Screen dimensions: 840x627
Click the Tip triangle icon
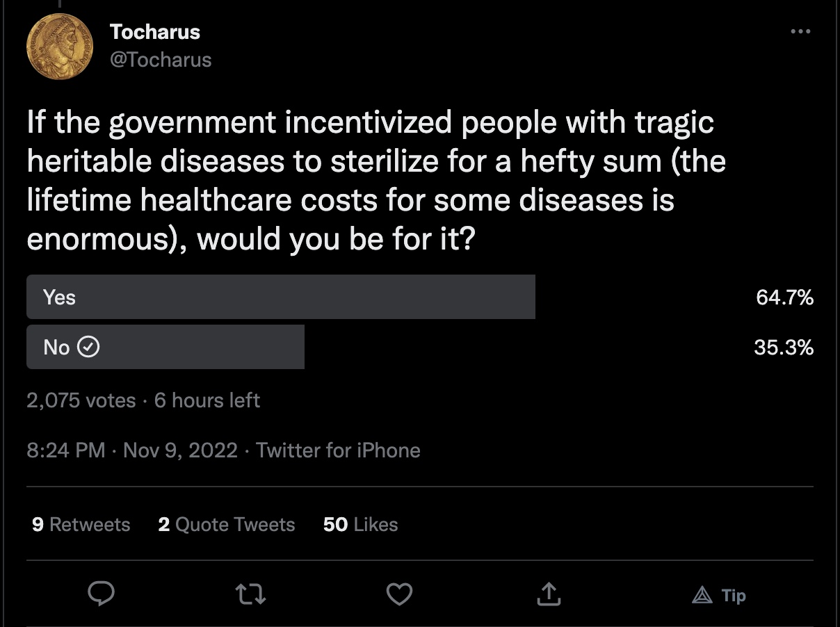tap(702, 595)
